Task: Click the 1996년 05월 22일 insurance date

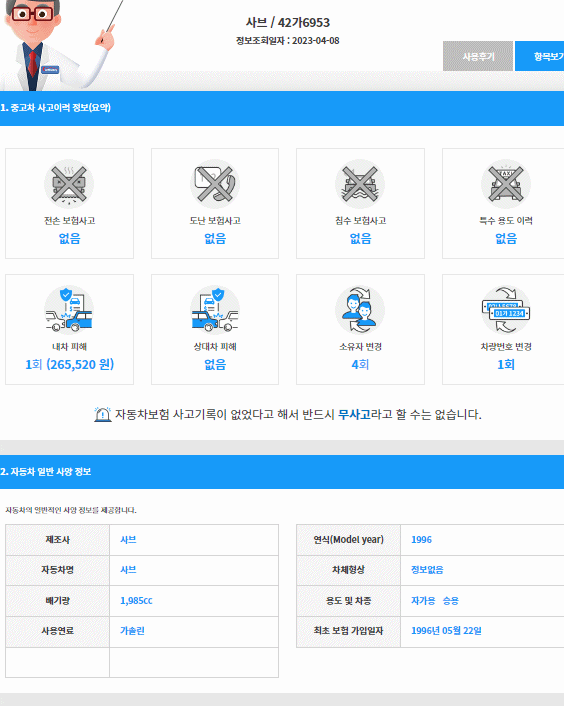Action: tap(446, 631)
